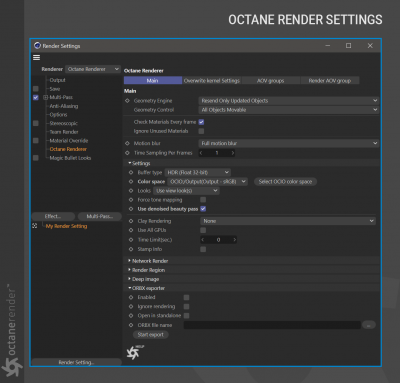Open the hamburger menu icon
This screenshot has width=400, height=383.
pos(36,58)
